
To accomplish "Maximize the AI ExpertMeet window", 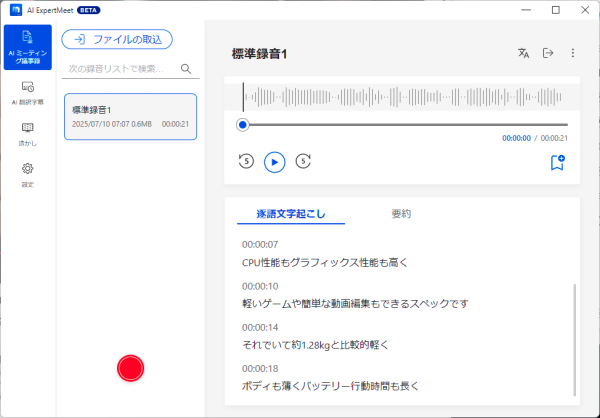I will [x=556, y=10].
